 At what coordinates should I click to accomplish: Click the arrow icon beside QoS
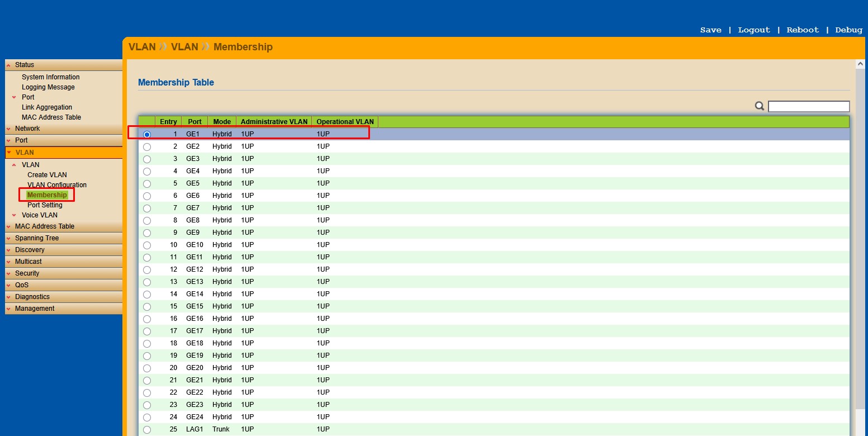point(8,286)
